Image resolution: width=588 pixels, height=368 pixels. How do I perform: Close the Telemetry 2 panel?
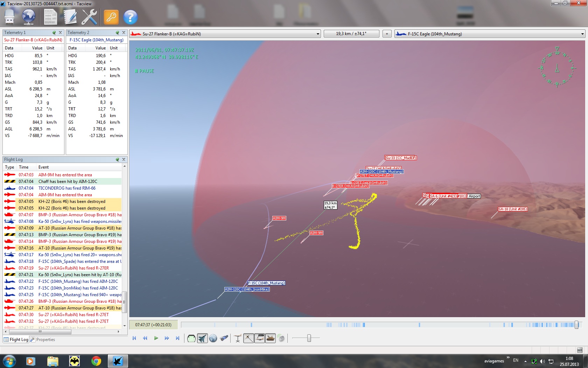click(x=124, y=33)
